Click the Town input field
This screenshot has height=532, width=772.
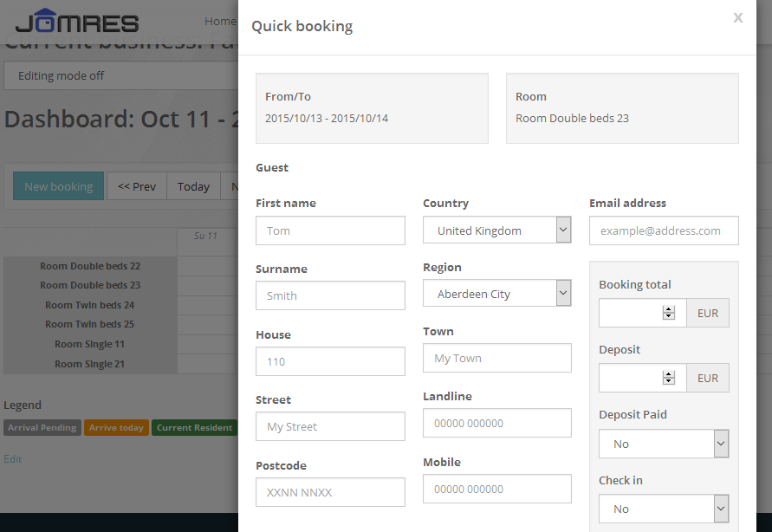[x=496, y=358]
